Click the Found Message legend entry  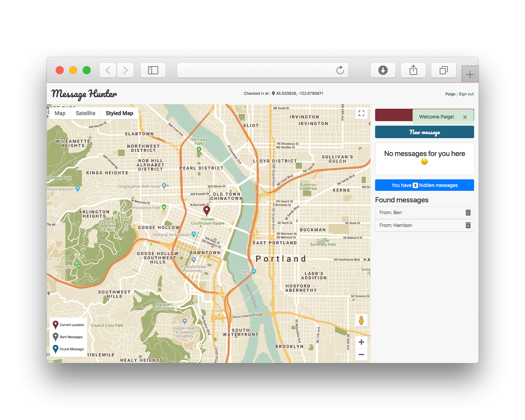click(x=68, y=349)
